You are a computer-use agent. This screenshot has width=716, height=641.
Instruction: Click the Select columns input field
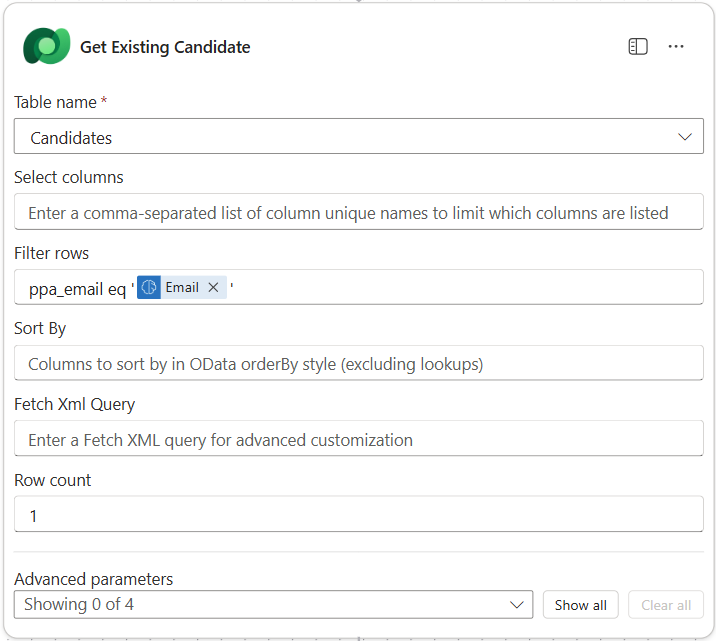358,212
